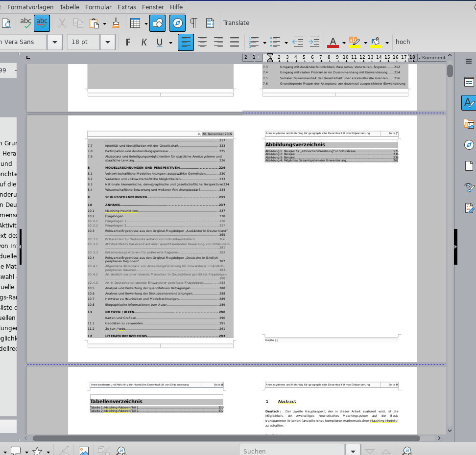Viewport: 476px width, 455px height.
Task: Click the Cut scissors icon
Action: tap(62, 23)
